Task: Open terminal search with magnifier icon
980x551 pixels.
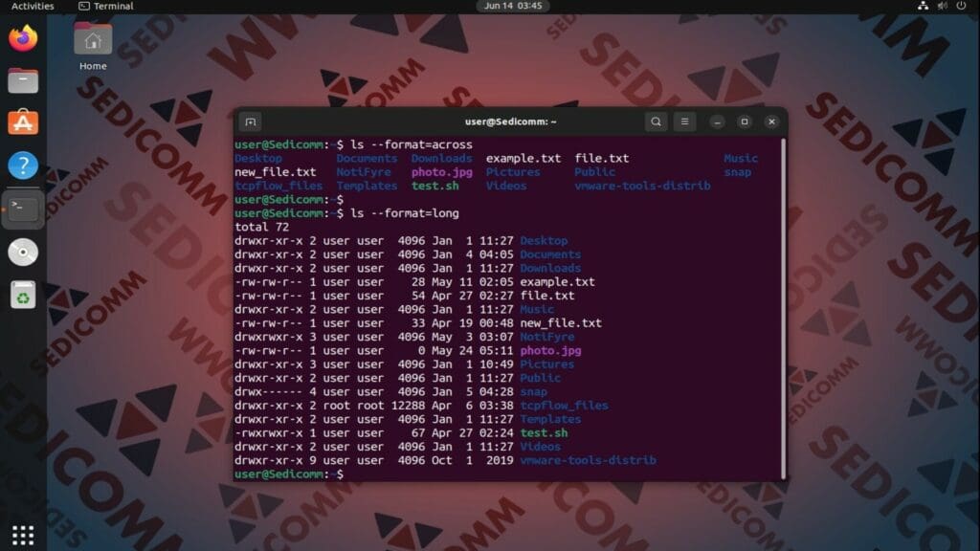Action: click(656, 121)
